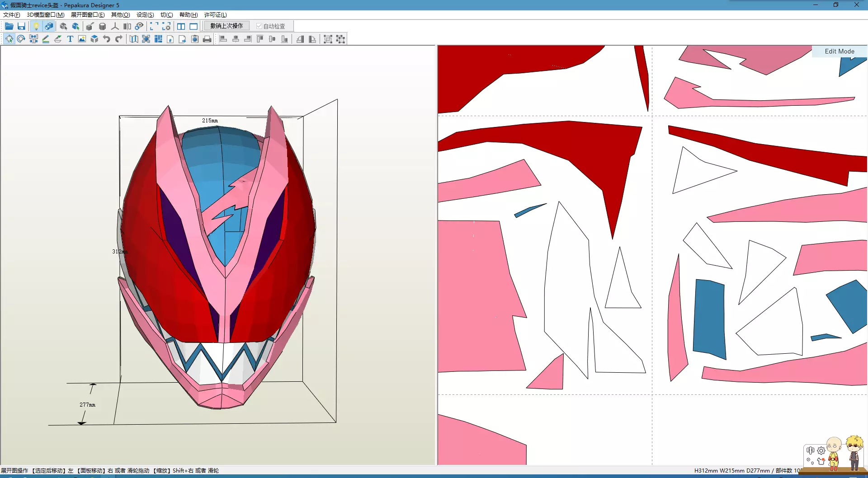Undo with the curved left arrow
This screenshot has height=478, width=868.
click(x=106, y=39)
